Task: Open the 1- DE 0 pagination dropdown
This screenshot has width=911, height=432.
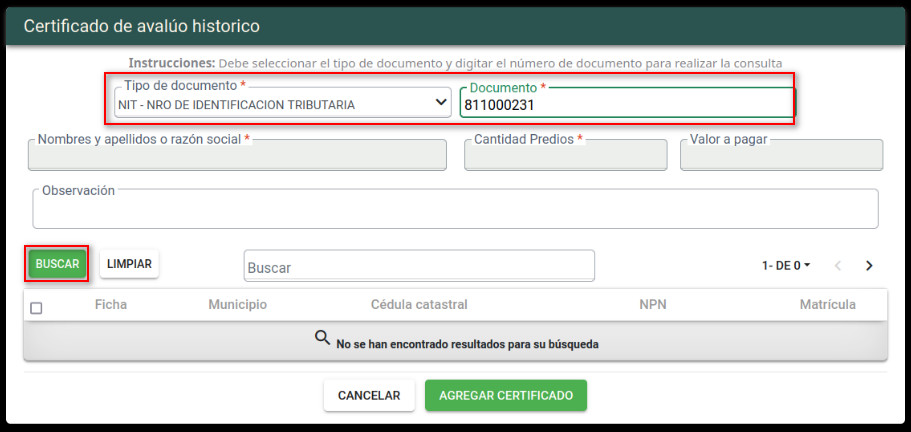Action: pyautogui.click(x=786, y=265)
